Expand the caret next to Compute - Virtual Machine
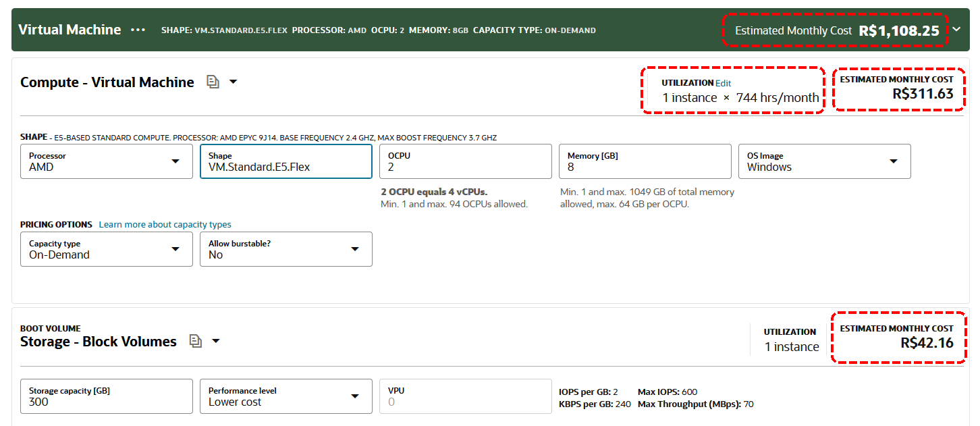This screenshot has width=980, height=426. pyautogui.click(x=234, y=82)
